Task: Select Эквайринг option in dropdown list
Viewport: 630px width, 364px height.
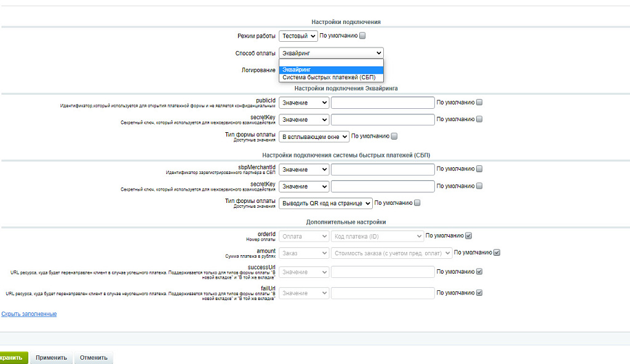Action: (331, 70)
